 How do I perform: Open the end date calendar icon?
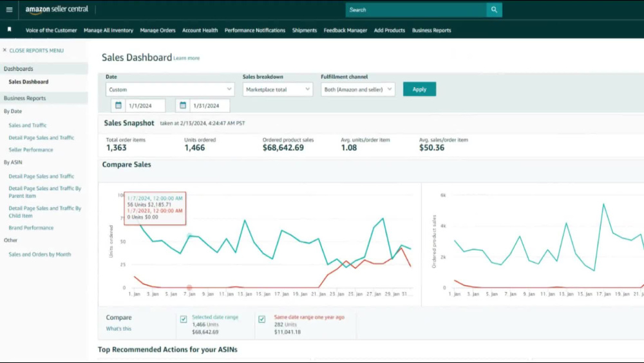coord(183,106)
